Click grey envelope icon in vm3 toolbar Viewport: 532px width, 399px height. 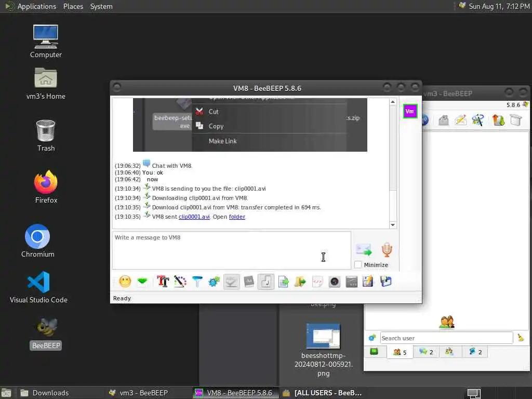[444, 120]
